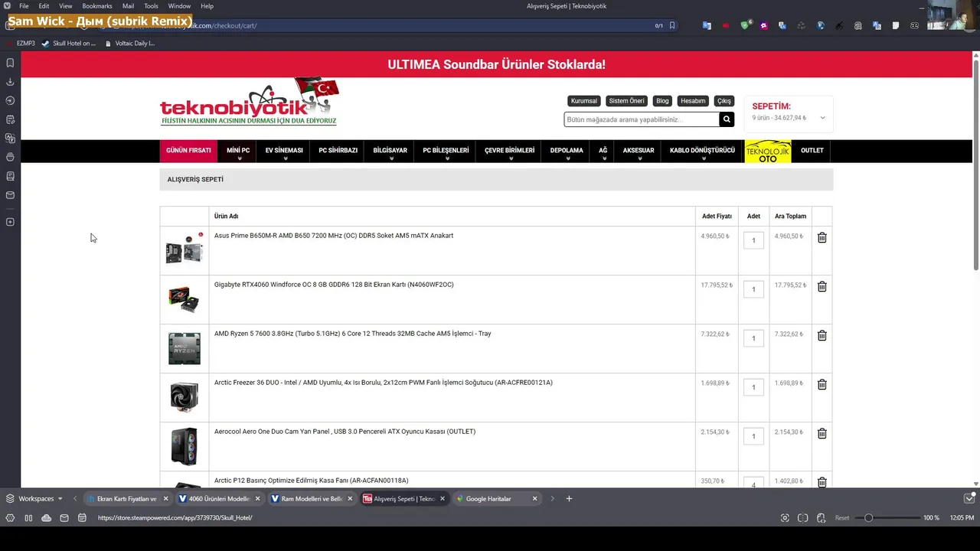Delete Aerocool Aero One Duo from cart
This screenshot has width=980, height=551.
pos(822,433)
